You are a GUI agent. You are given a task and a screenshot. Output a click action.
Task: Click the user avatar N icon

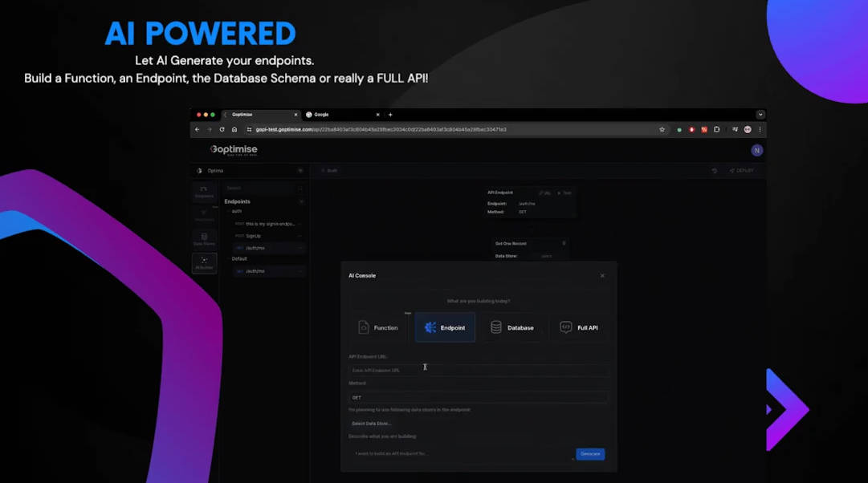[x=756, y=150]
